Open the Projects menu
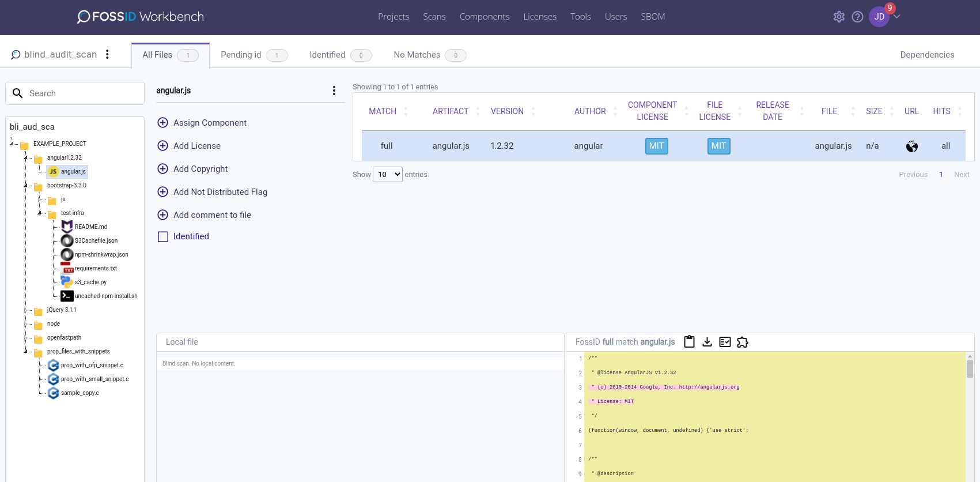The image size is (980, 482). pos(393,17)
